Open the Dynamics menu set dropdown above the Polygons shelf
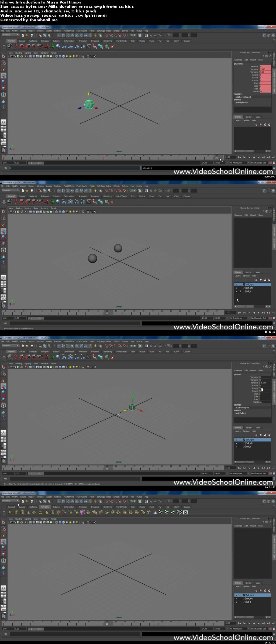This screenshot has height=644, width=276. coord(10,501)
